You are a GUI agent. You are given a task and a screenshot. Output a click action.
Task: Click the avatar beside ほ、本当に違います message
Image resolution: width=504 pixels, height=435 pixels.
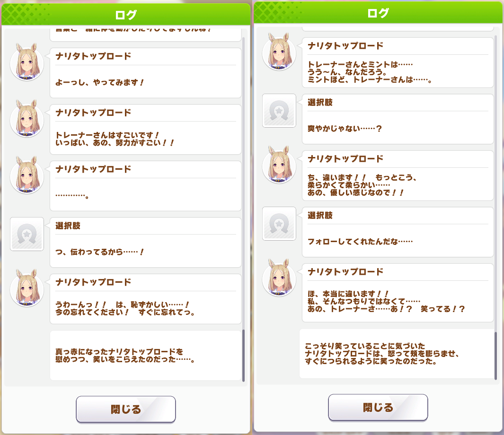[279, 278]
